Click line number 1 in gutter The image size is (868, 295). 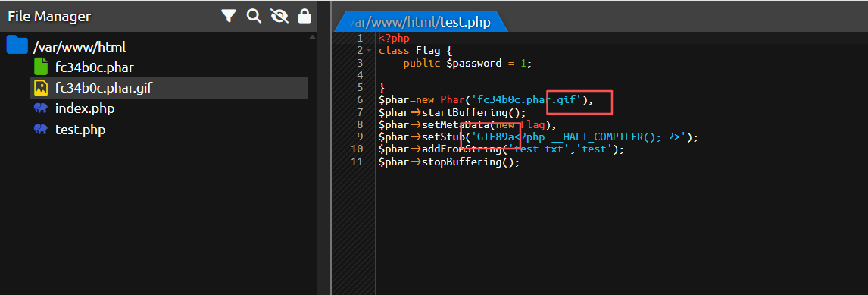[360, 38]
